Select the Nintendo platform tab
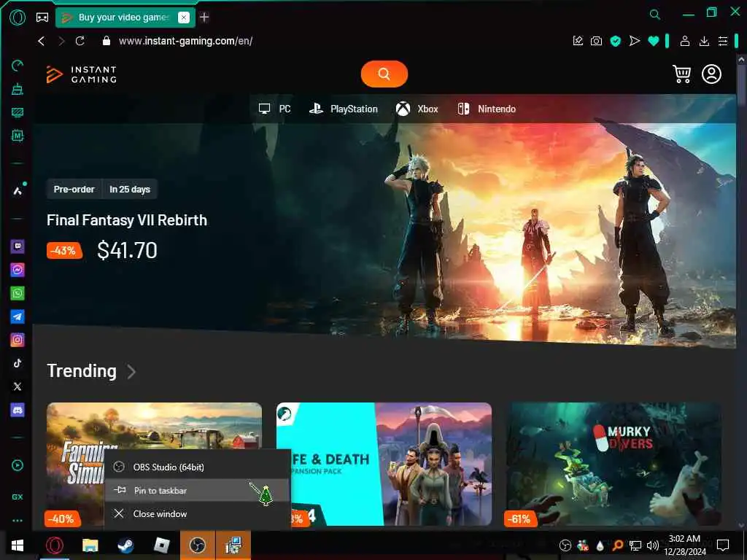This screenshot has height=560, width=747. 487,109
